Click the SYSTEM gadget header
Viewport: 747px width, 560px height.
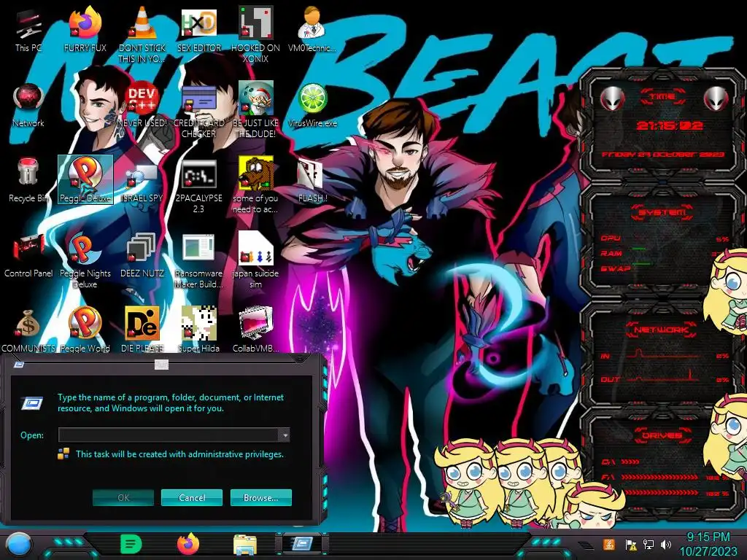click(x=662, y=212)
